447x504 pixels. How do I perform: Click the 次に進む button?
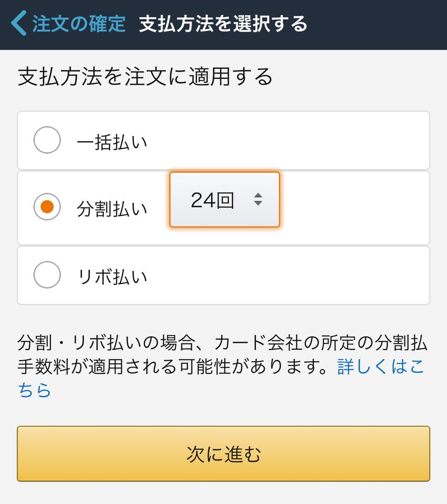(x=223, y=454)
